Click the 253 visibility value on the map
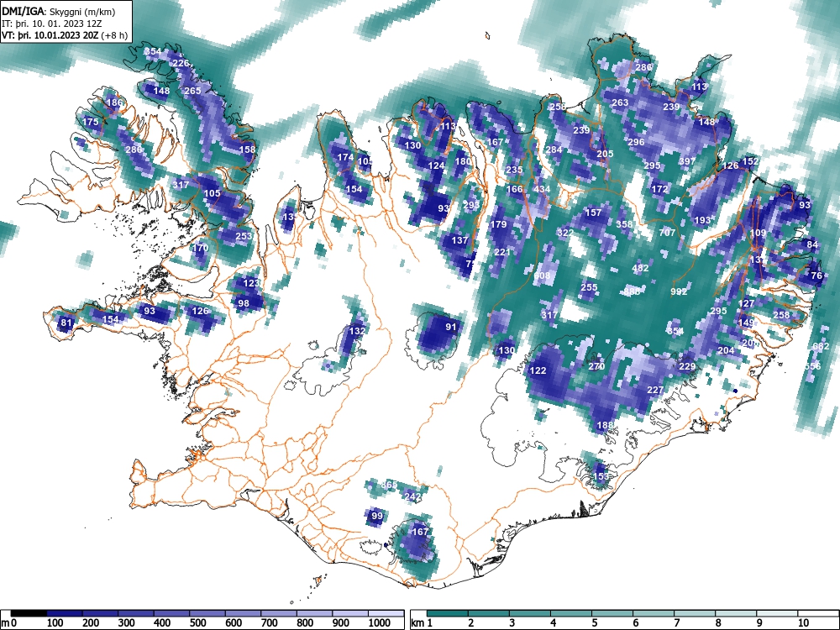This screenshot has height=630, width=840. tap(244, 236)
